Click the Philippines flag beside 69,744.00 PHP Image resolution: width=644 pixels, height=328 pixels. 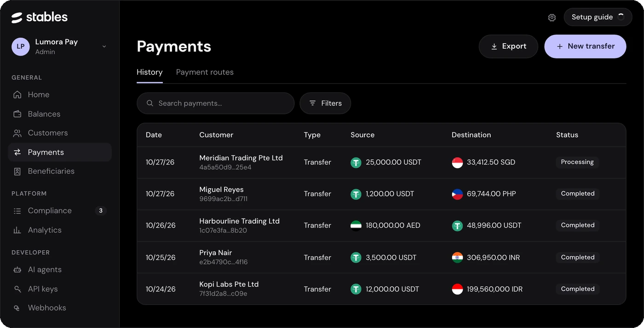click(457, 194)
